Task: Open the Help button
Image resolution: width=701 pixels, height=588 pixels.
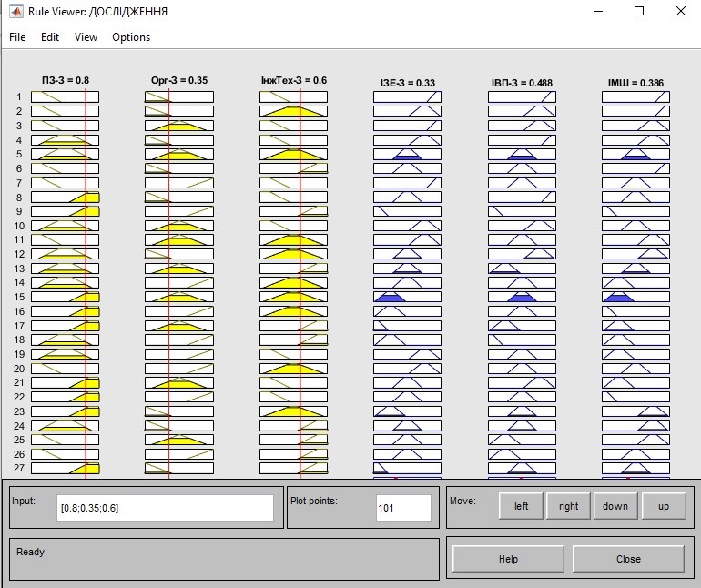Action: pos(508,559)
